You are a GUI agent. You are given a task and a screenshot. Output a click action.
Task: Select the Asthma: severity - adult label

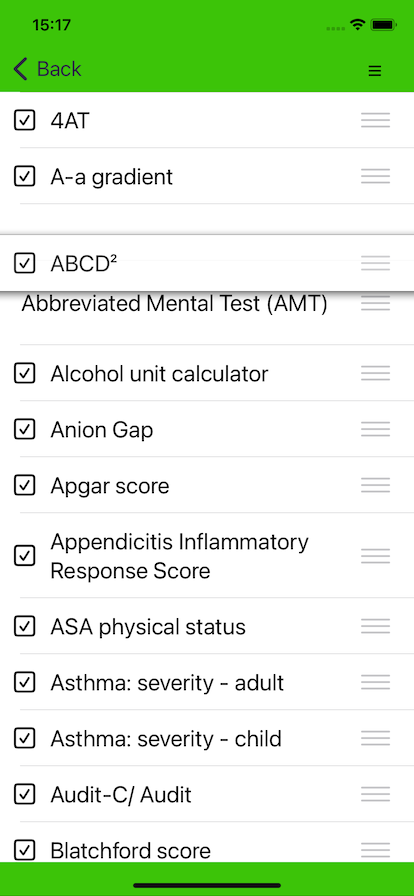point(167,682)
